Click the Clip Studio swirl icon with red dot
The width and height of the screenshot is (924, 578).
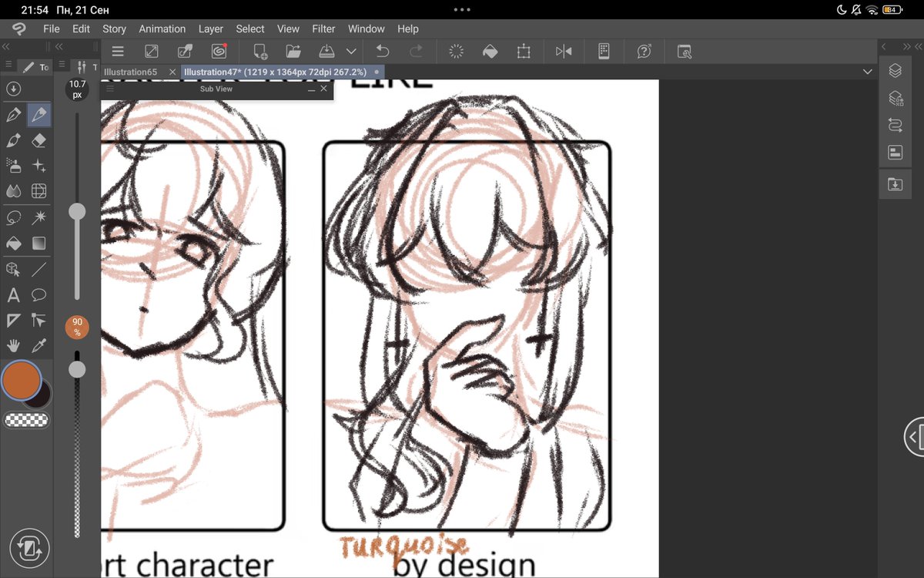(219, 52)
